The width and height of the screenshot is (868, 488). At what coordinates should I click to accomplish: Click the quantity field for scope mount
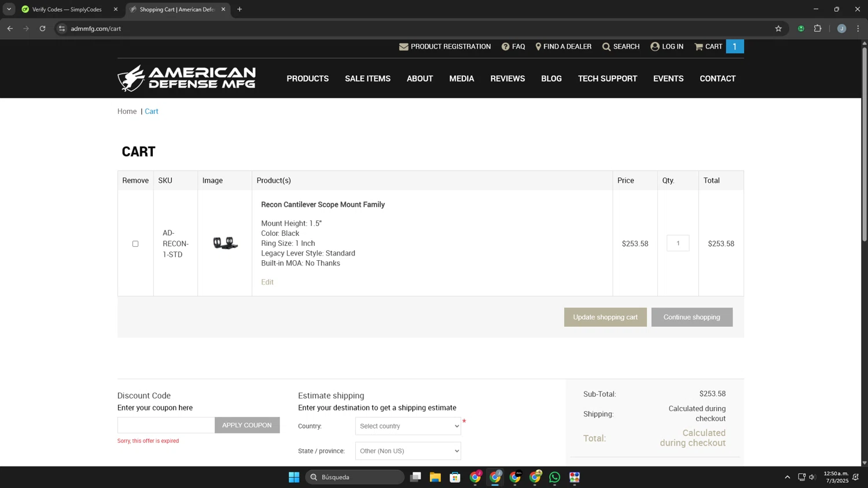(x=678, y=243)
